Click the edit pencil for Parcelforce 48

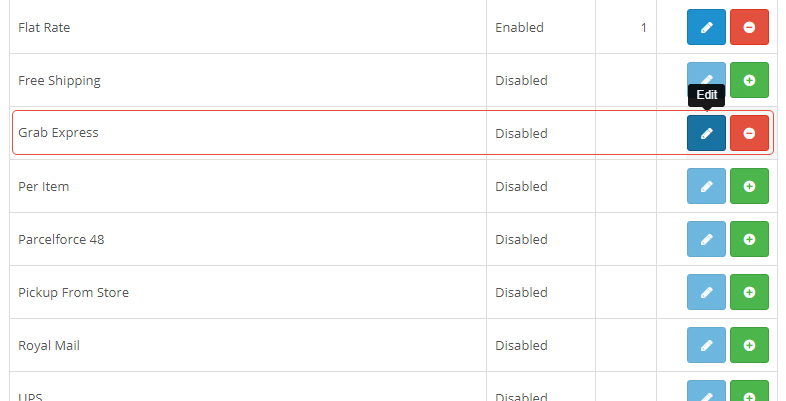click(706, 239)
